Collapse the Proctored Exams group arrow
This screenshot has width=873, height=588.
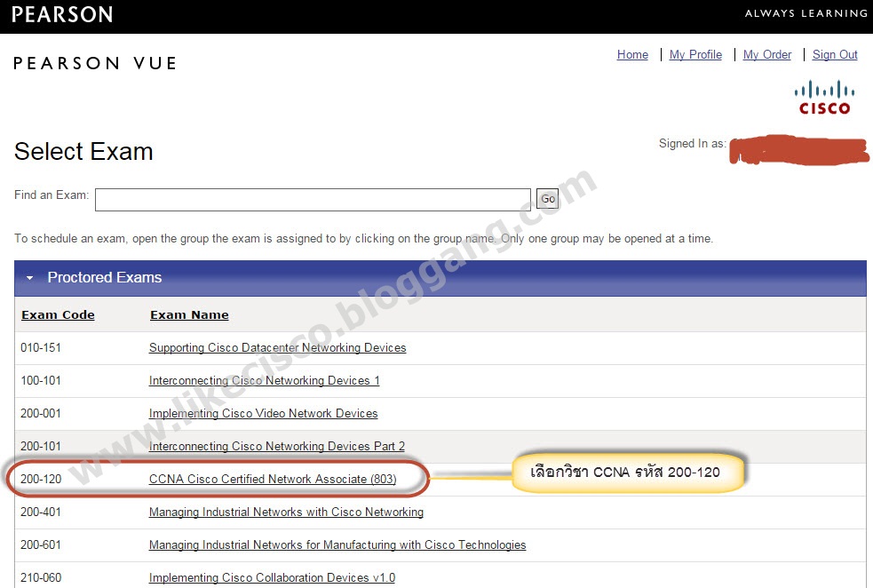[30, 277]
